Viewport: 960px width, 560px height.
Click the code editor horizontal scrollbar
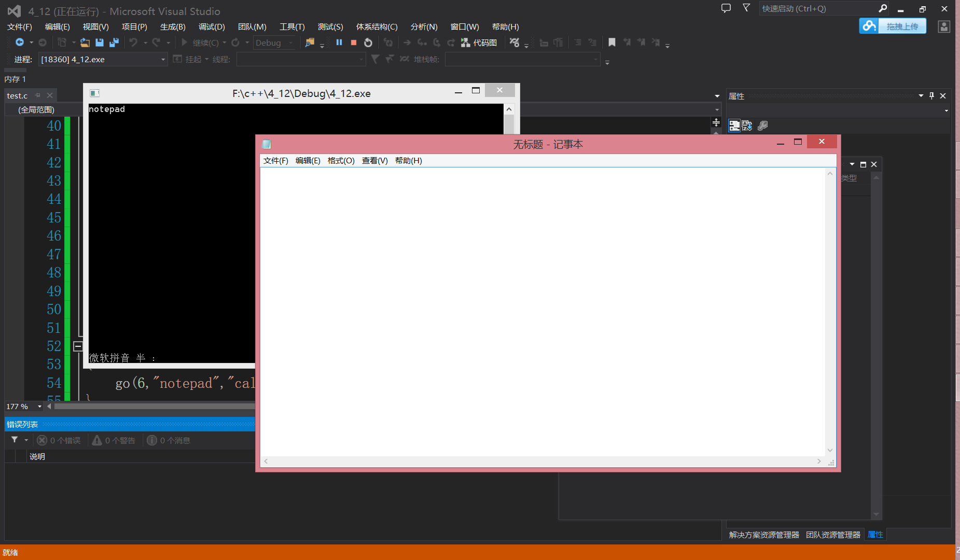pos(155,407)
